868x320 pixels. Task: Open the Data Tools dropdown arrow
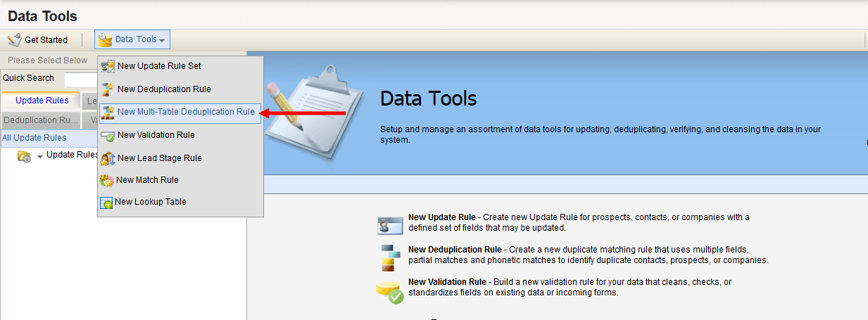162,40
